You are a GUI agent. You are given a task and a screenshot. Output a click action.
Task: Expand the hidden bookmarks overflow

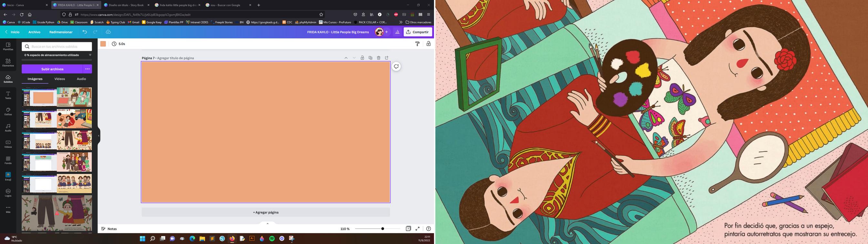[401, 22]
